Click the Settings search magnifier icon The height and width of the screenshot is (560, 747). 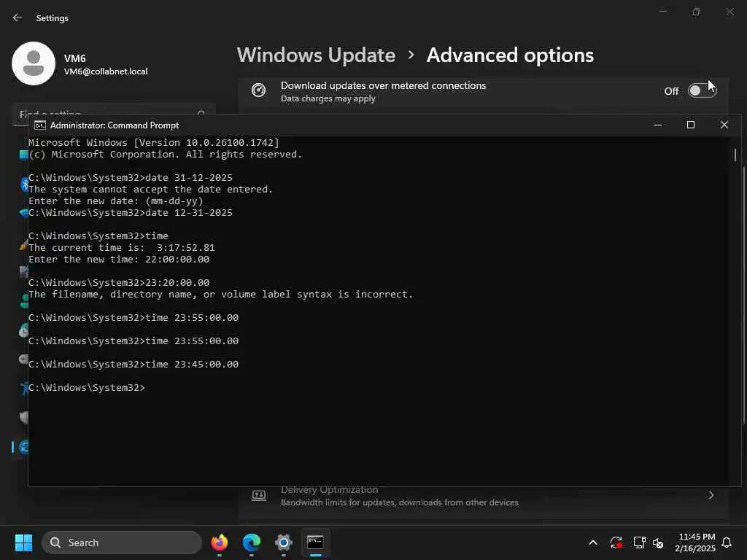(201, 112)
